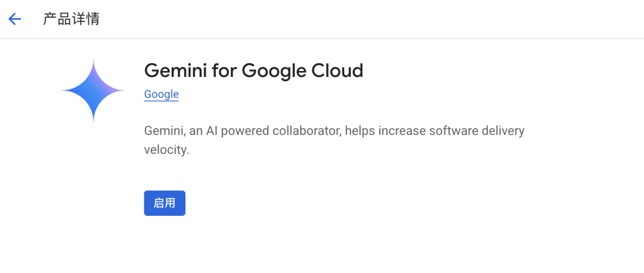This screenshot has height=273, width=644.
Task: Click the 产品 characters in the top bar title
Action: click(57, 19)
